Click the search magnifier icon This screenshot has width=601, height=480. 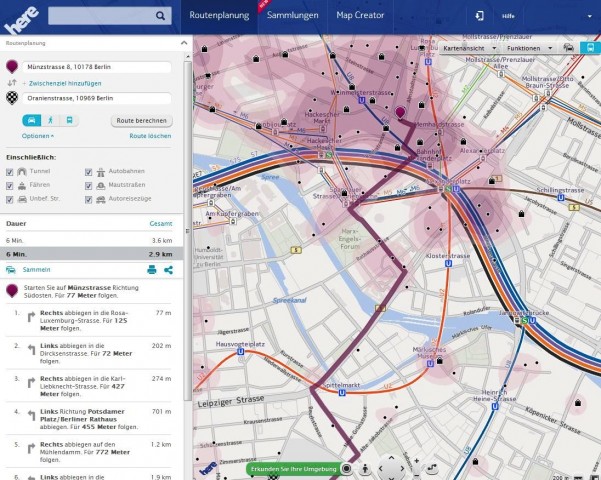point(160,16)
